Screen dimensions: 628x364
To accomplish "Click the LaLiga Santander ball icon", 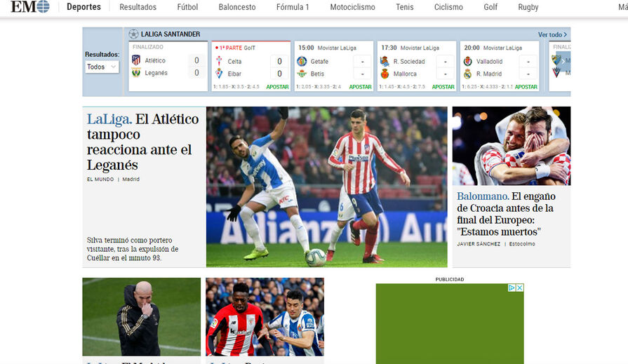I will 133,34.
